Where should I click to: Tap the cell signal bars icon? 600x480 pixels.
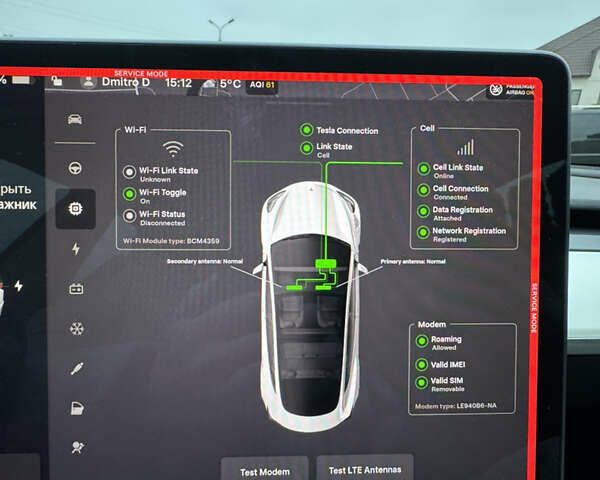465,147
